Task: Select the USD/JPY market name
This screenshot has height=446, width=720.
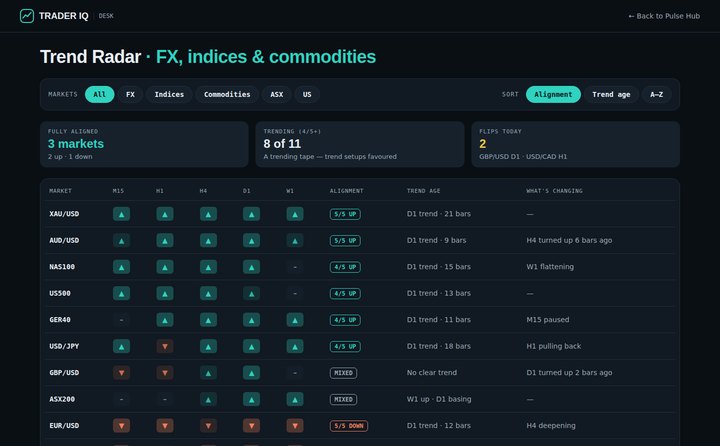Action: click(64, 346)
